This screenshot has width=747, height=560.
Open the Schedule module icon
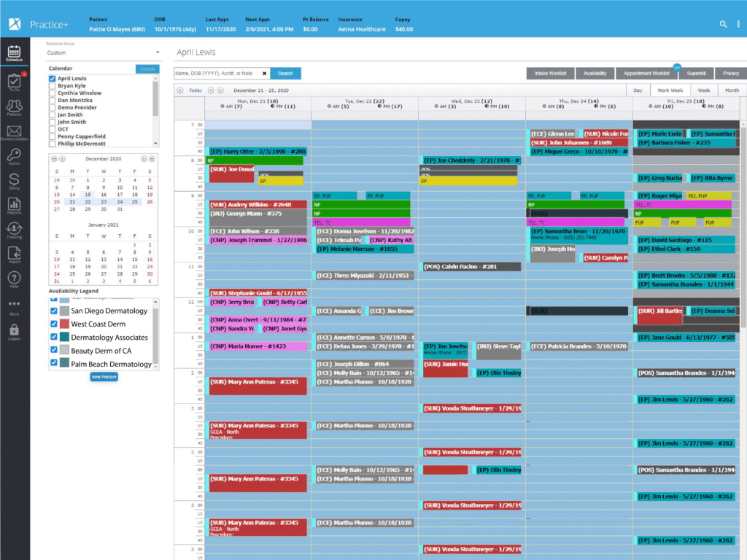[x=14, y=52]
